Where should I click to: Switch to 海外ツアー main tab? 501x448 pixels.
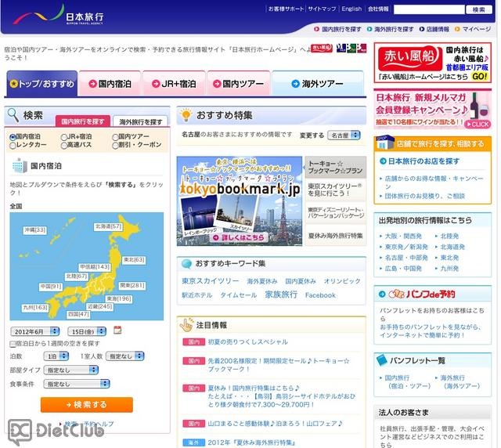[318, 84]
